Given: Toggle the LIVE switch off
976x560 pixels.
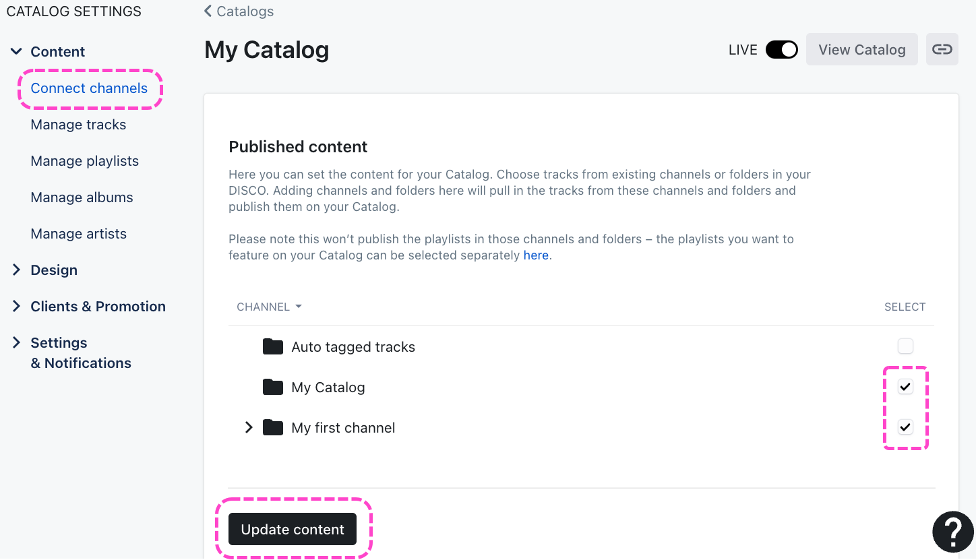Looking at the screenshot, I should [x=781, y=50].
